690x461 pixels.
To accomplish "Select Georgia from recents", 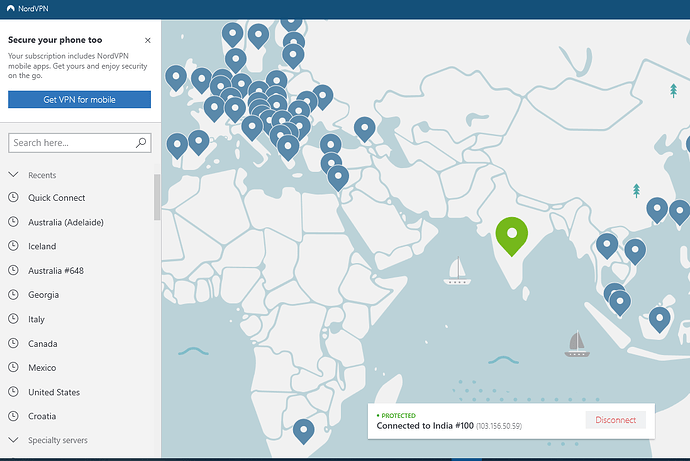I will (x=44, y=295).
